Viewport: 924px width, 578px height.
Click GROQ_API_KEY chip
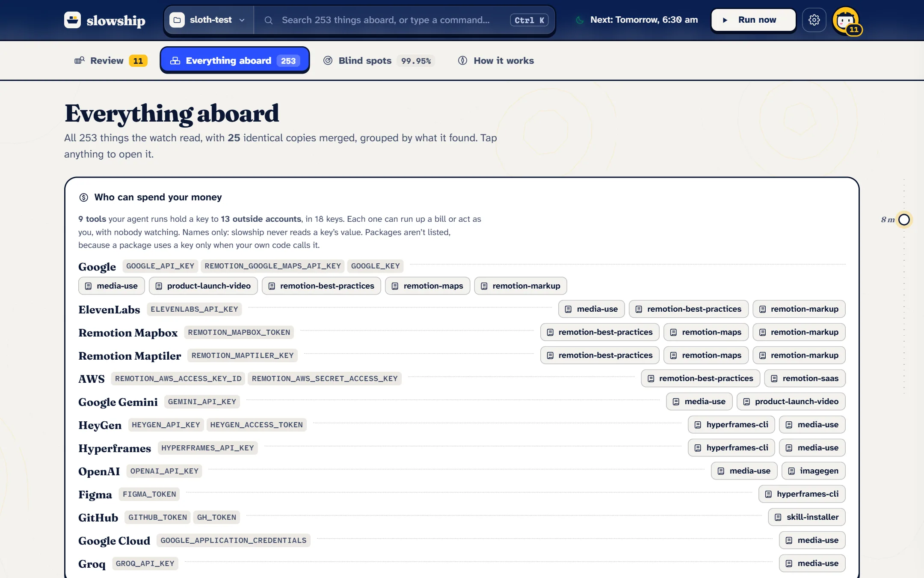(x=145, y=563)
